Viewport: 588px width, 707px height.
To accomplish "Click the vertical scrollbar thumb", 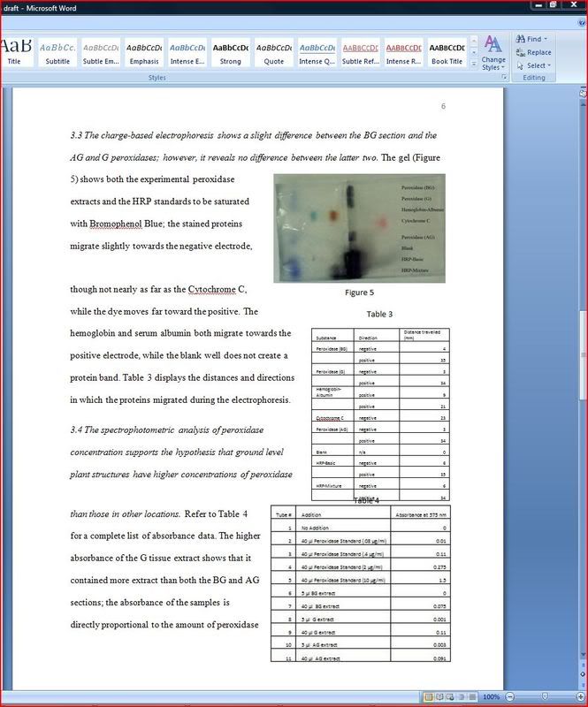I will point(583,354).
